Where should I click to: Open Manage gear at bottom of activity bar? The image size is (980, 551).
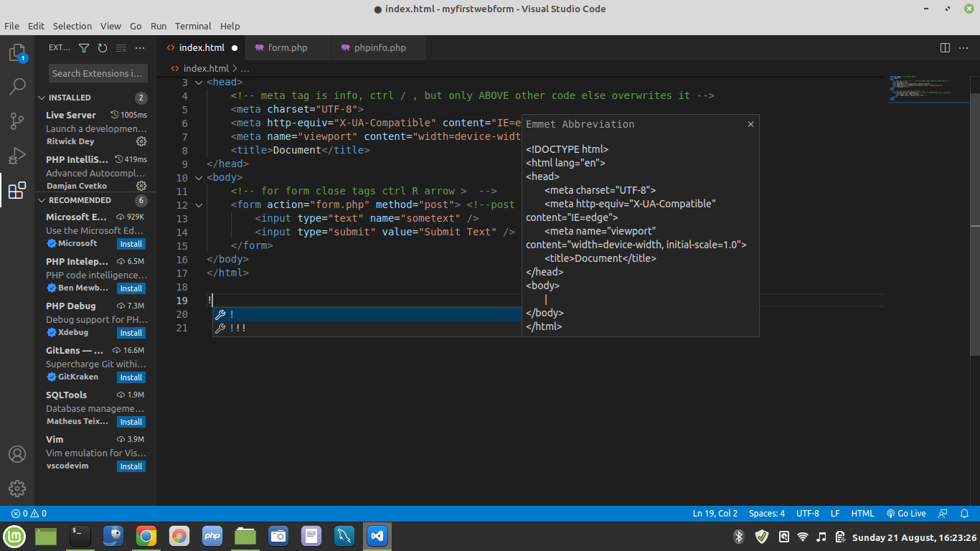pyautogui.click(x=17, y=489)
